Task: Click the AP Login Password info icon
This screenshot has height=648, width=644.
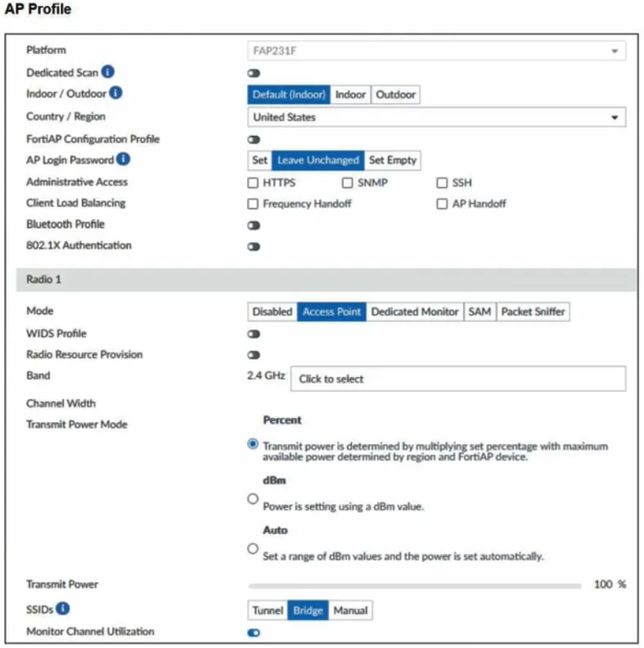Action: click(124, 159)
